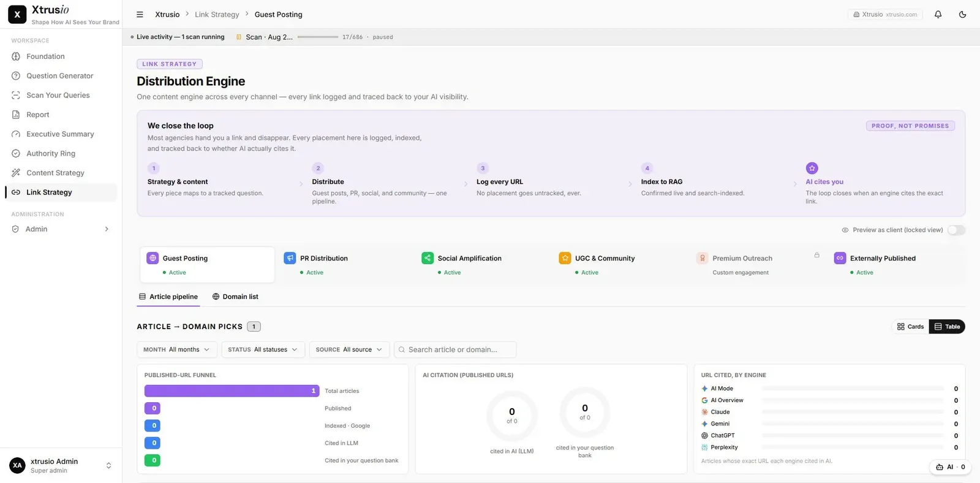Open the Source filter dropdown
This screenshot has height=483, width=980.
349,349
